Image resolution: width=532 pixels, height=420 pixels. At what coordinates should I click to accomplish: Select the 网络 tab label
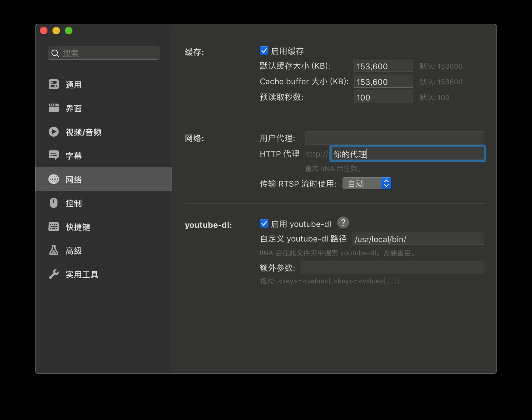pos(74,179)
